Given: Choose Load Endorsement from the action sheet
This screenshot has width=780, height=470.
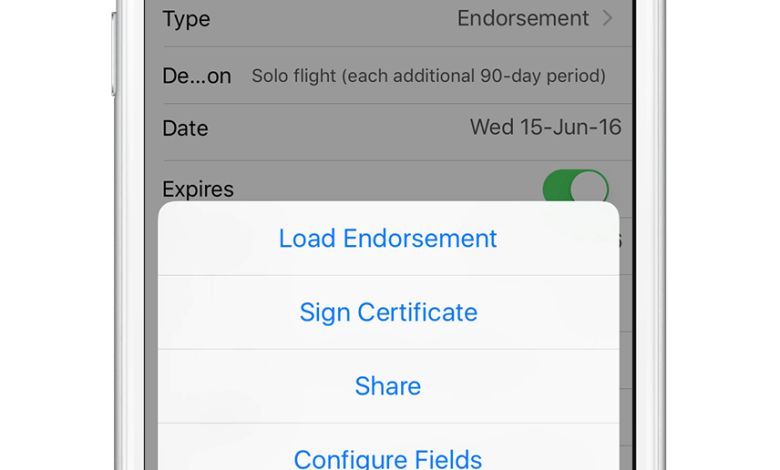Looking at the screenshot, I should (388, 238).
